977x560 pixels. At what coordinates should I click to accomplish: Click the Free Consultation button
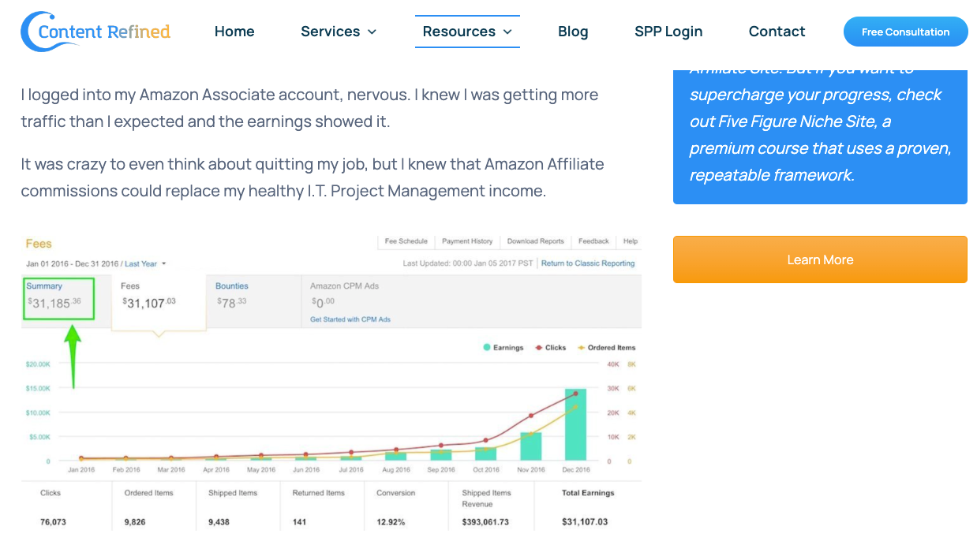(906, 32)
